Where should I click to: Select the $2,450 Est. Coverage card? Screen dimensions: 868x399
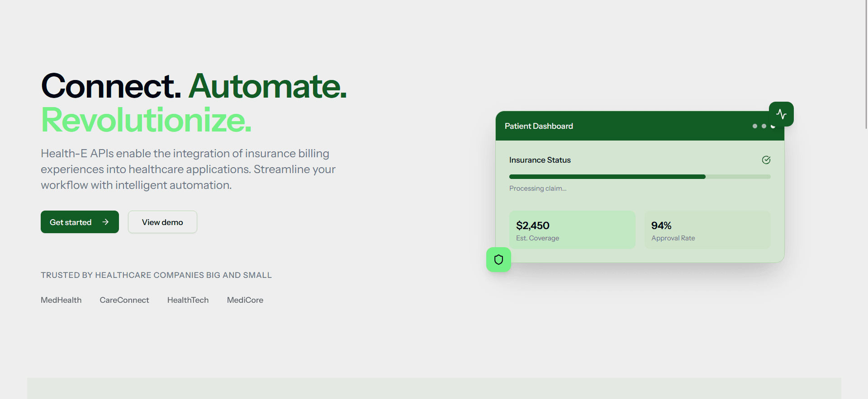click(572, 230)
